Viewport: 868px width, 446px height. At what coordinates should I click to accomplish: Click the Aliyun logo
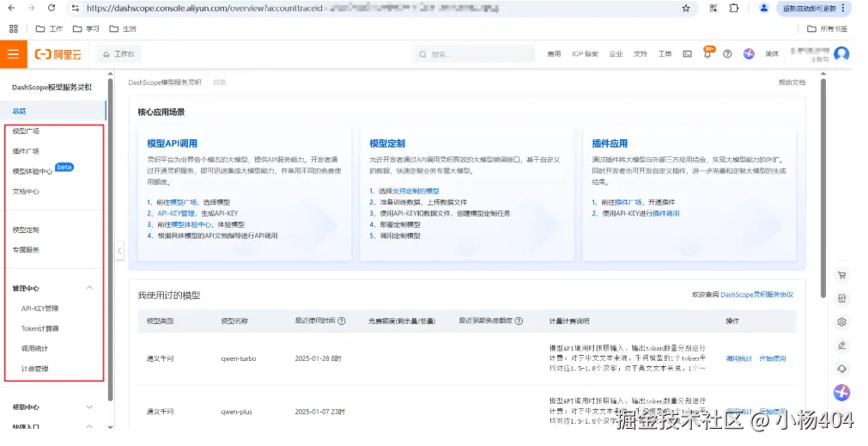tap(58, 54)
